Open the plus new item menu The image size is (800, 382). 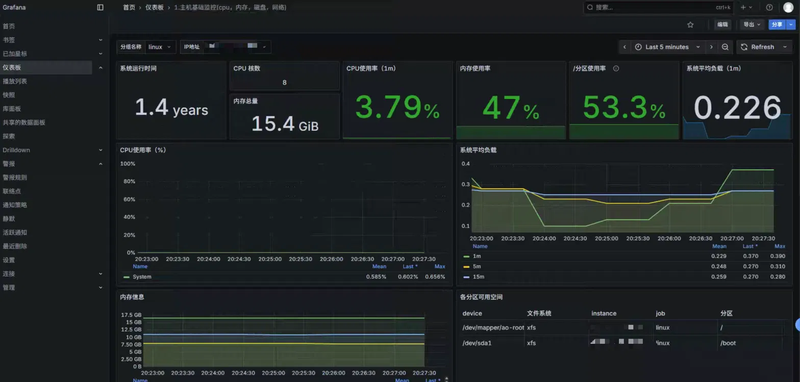tap(746, 8)
